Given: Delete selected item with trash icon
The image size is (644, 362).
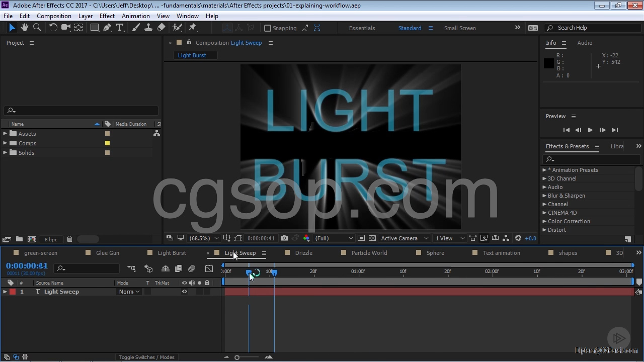Looking at the screenshot, I should tap(69, 239).
